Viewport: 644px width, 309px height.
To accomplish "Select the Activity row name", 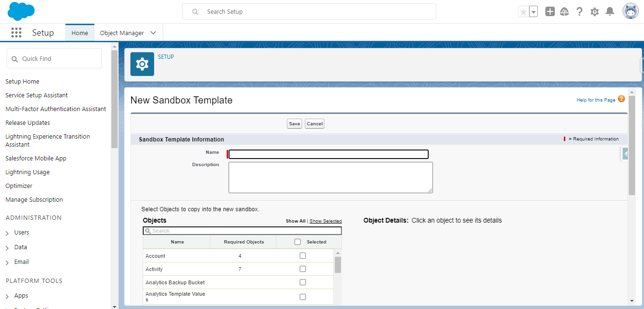I will (x=154, y=269).
